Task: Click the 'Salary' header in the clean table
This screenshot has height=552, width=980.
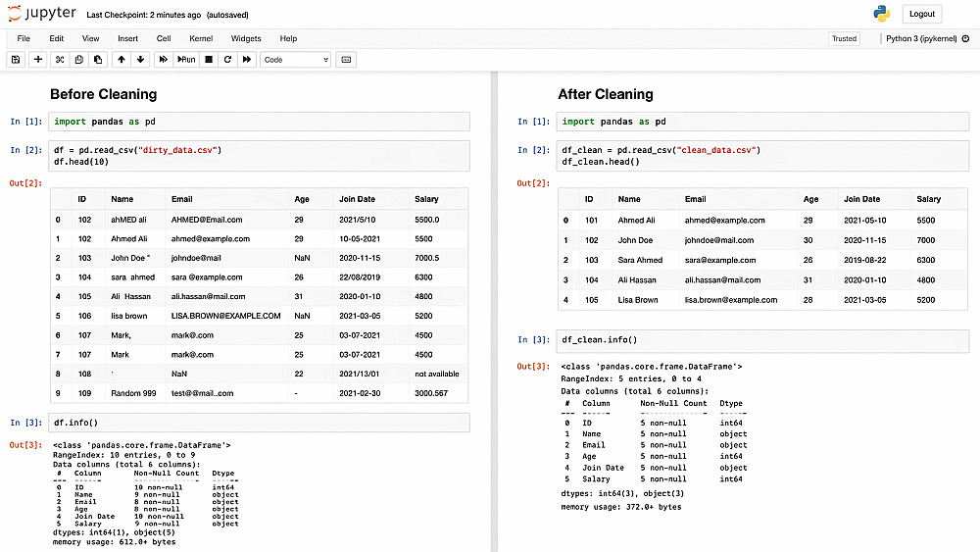Action: pyautogui.click(x=929, y=199)
